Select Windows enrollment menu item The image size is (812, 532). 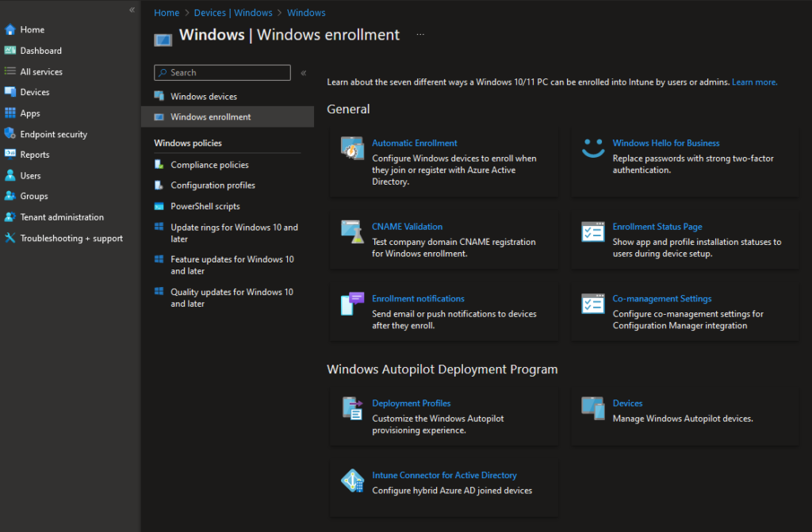228,117
